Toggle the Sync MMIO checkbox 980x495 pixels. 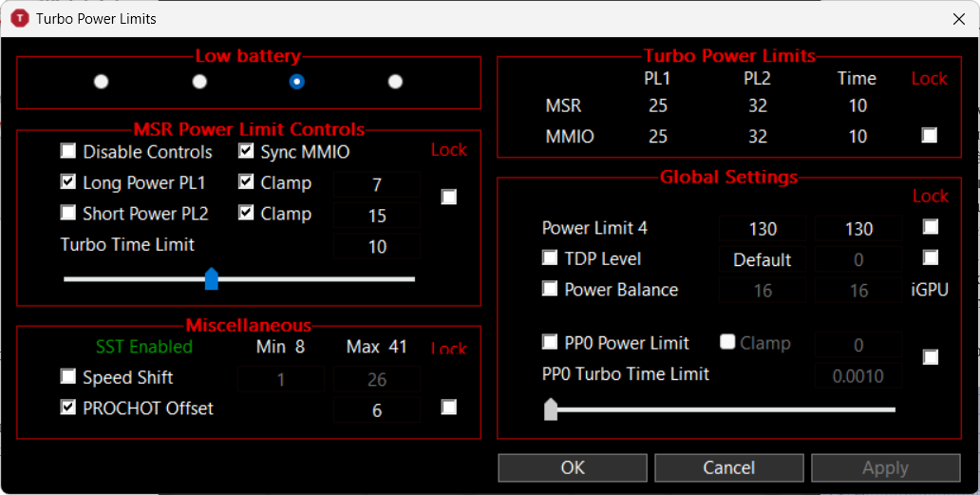pyautogui.click(x=246, y=151)
